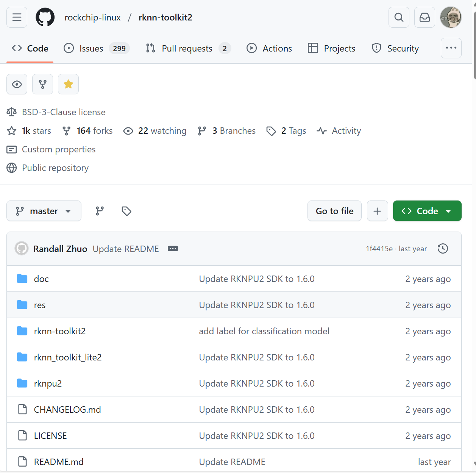The image size is (476, 473).
Task: Expand the green Code dropdown
Action: 427,211
